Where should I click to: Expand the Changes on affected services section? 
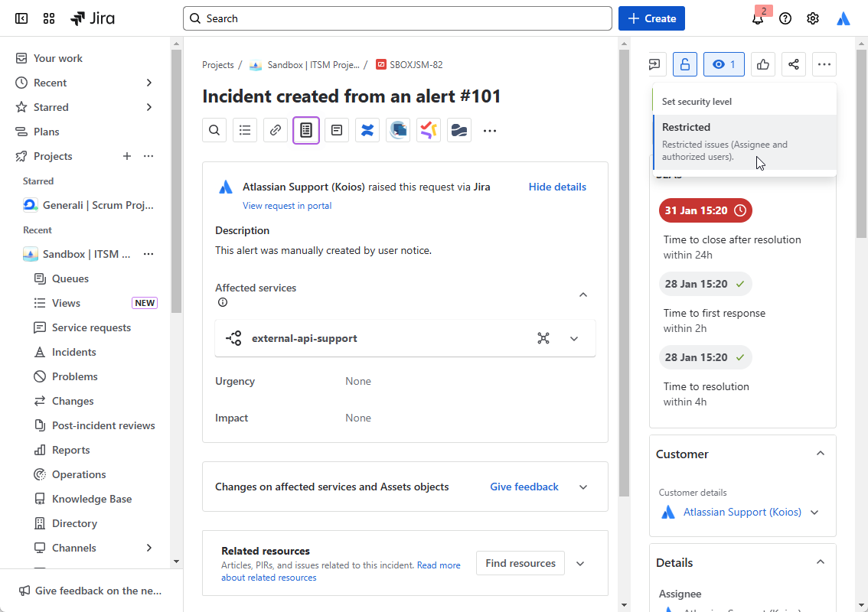click(583, 486)
